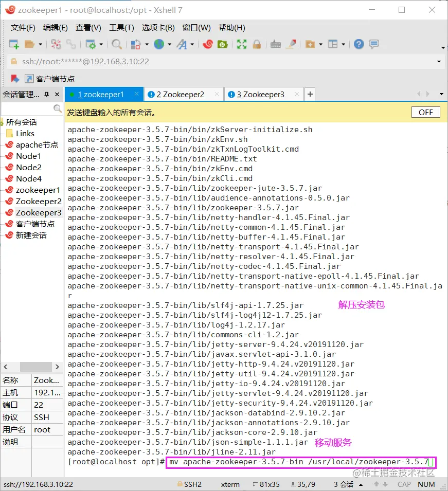Open the tab list dropdown arrow
Image resolution: width=448 pixels, height=491 pixels.
[x=441, y=94]
